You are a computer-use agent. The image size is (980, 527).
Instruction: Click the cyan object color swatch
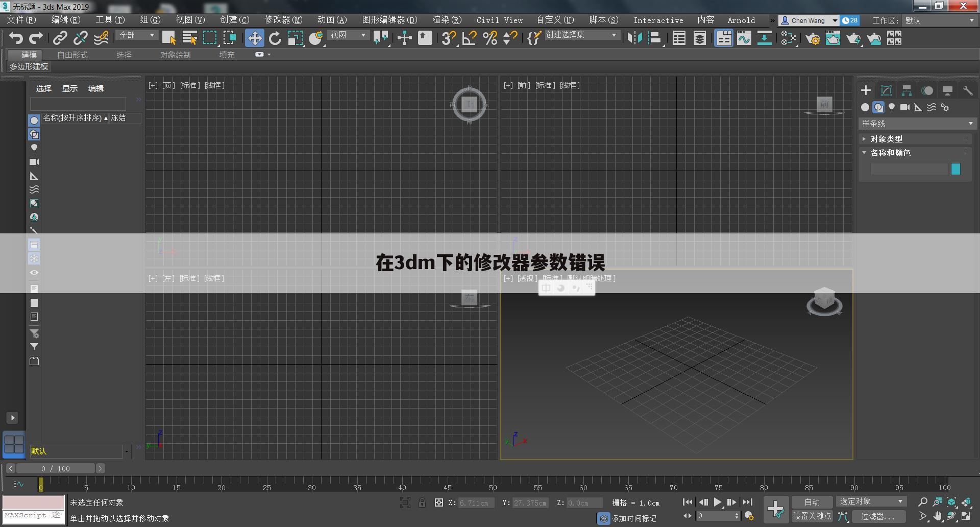[955, 169]
